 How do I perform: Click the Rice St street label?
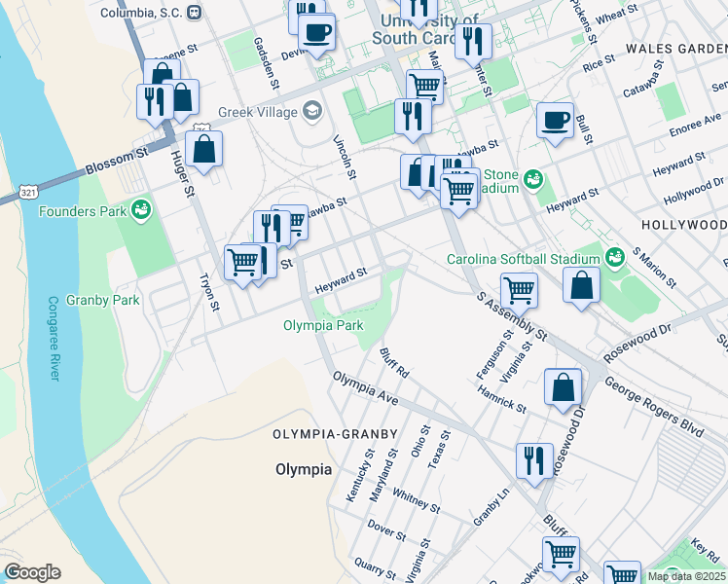pyautogui.click(x=599, y=62)
